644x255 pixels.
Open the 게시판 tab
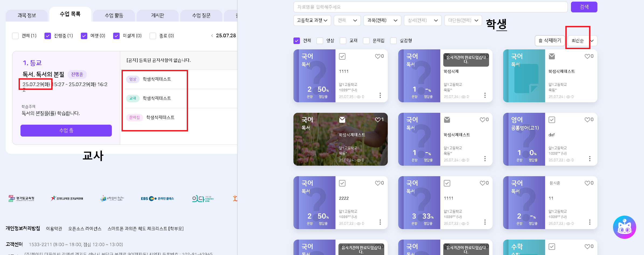[157, 16]
